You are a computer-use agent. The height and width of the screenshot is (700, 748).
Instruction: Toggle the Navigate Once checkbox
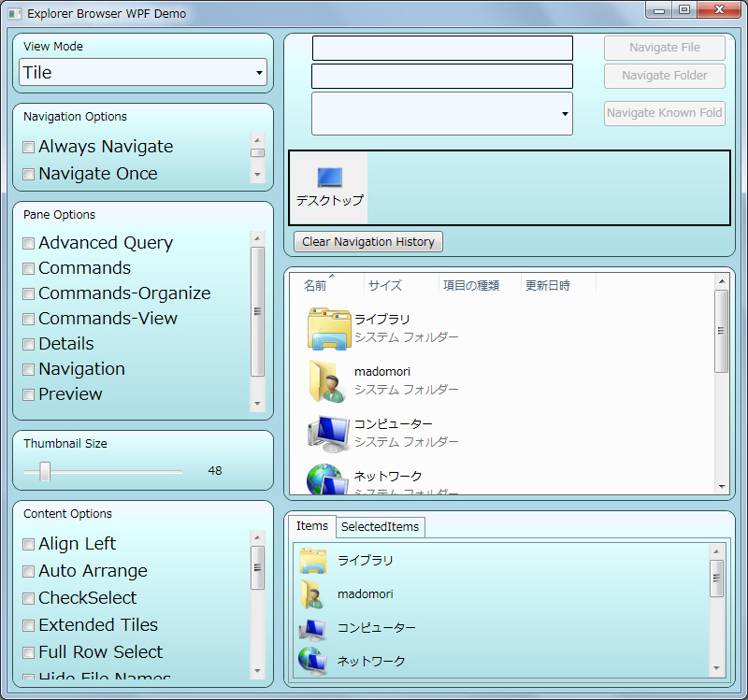click(29, 174)
